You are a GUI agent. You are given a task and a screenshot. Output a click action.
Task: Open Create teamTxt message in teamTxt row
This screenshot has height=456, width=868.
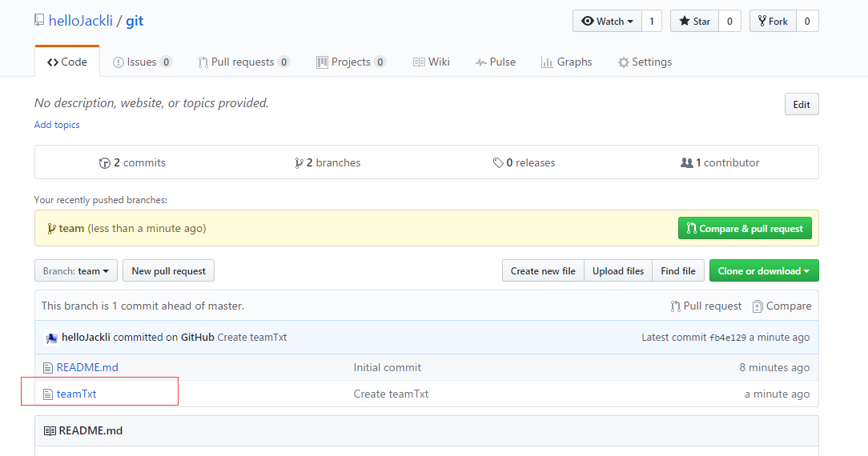(x=391, y=394)
